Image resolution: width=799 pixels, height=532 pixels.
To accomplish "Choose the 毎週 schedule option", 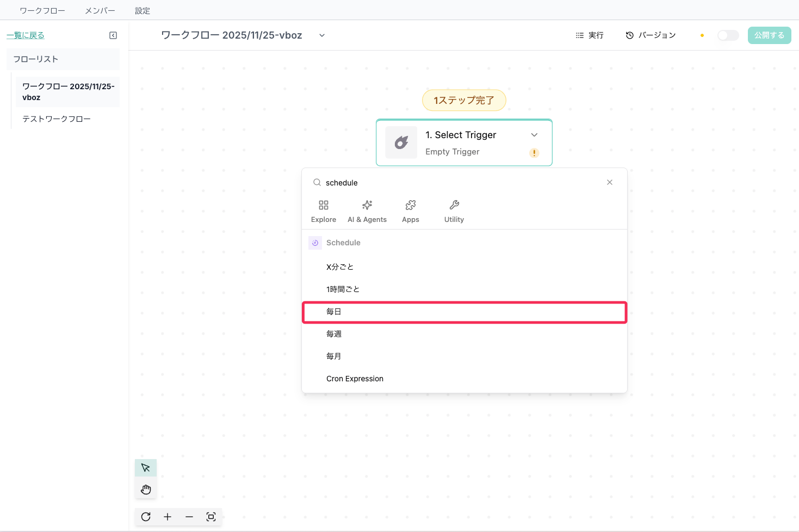I will pos(464,334).
